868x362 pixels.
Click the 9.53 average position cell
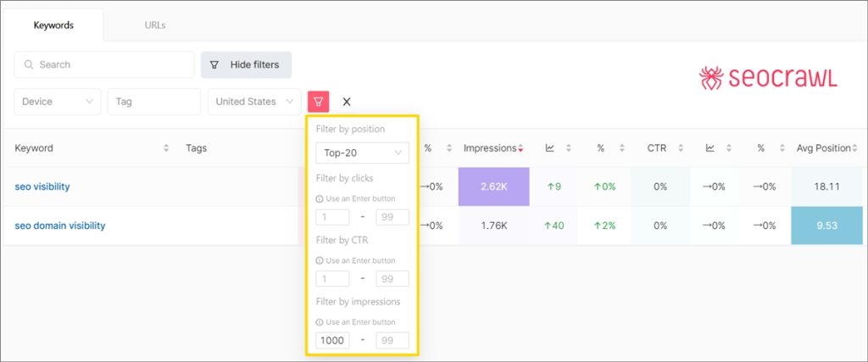[827, 226]
